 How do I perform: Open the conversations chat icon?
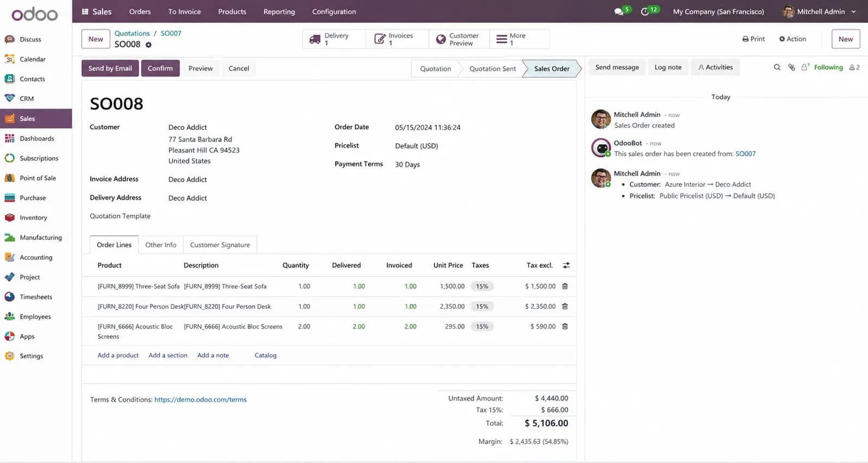pos(619,11)
